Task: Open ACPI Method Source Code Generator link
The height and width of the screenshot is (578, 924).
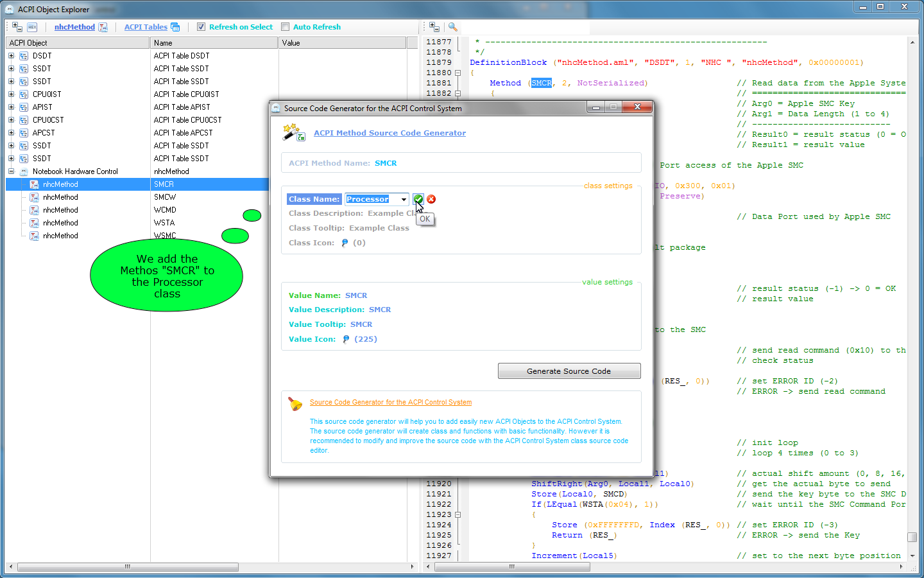Action: [x=389, y=133]
